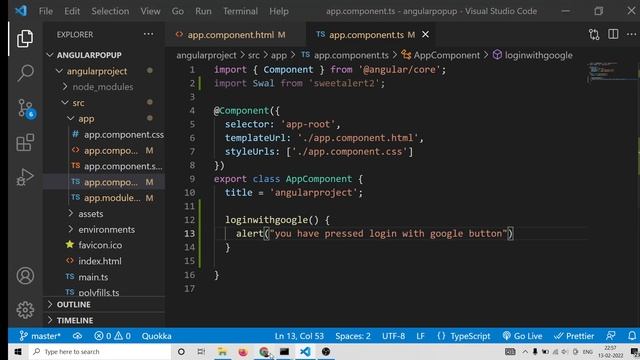Change indentation via Spaces: 2

coord(353,336)
